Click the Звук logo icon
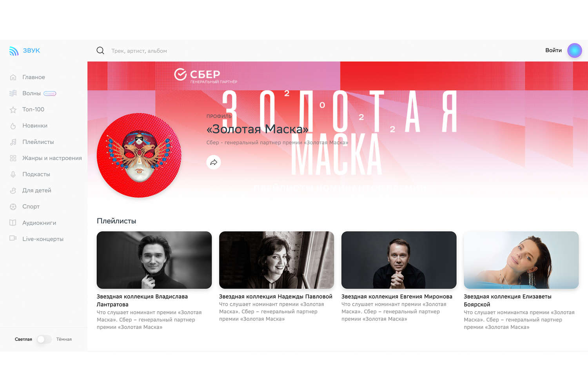The image size is (588, 392). [x=14, y=51]
